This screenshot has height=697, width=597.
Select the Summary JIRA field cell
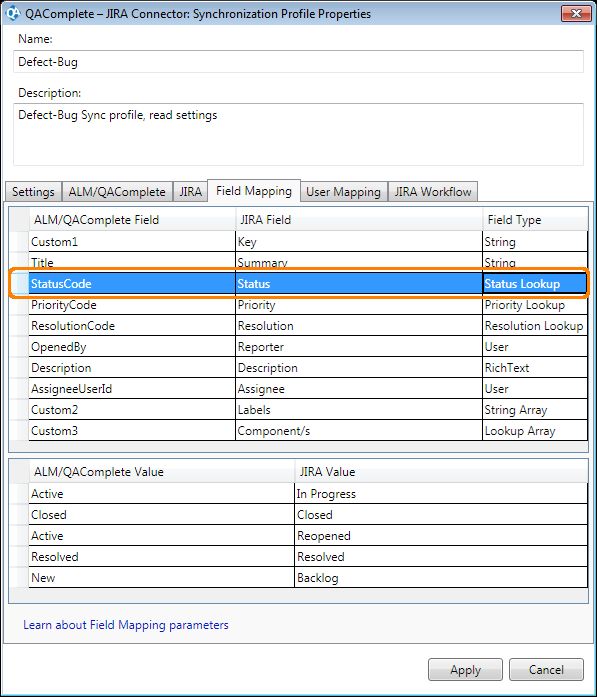click(x=359, y=261)
